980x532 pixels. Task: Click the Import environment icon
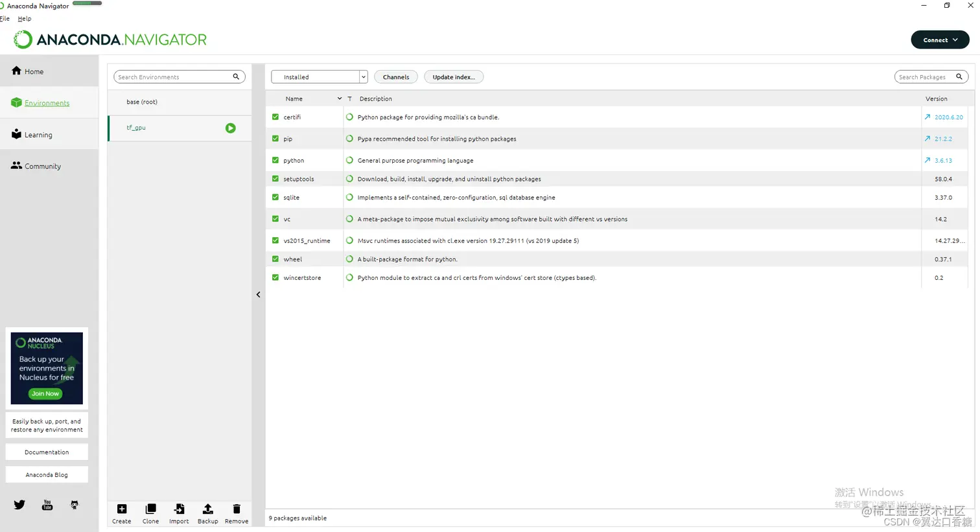click(x=179, y=509)
